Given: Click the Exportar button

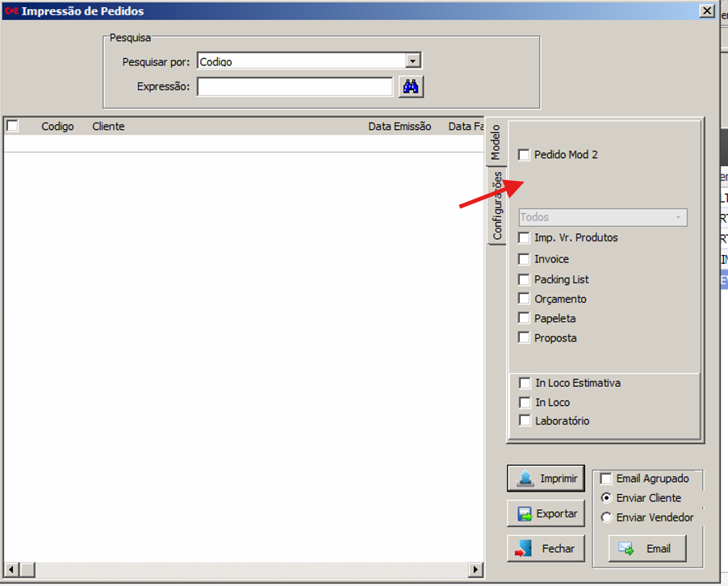Looking at the screenshot, I should [x=546, y=513].
